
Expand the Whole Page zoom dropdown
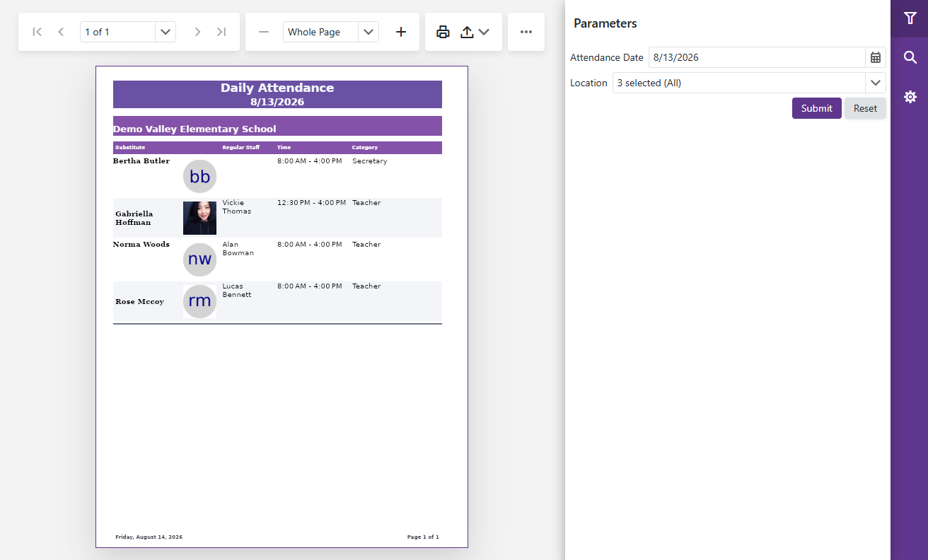pyautogui.click(x=369, y=32)
